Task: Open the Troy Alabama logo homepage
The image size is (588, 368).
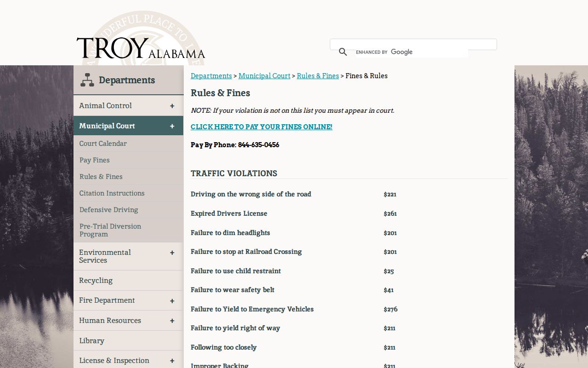Action: (141, 48)
